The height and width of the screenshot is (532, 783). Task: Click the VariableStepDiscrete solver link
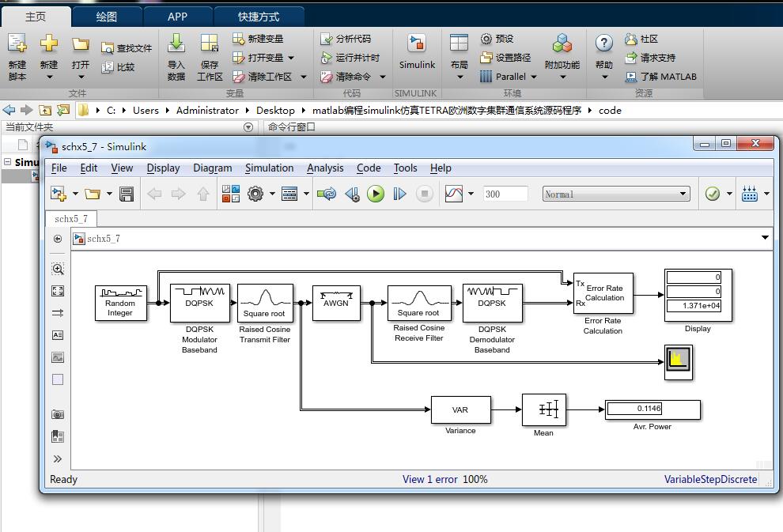coord(710,480)
